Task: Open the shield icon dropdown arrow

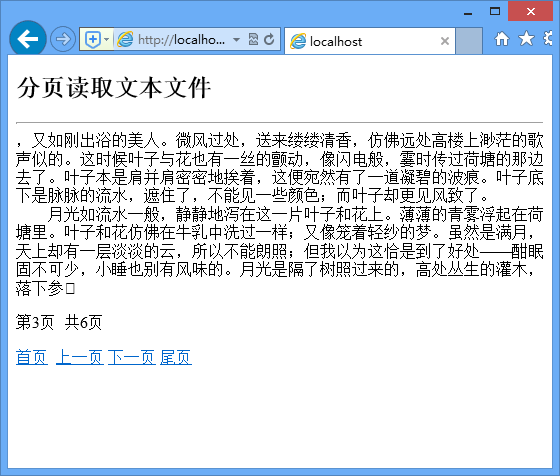Action: tap(107, 39)
